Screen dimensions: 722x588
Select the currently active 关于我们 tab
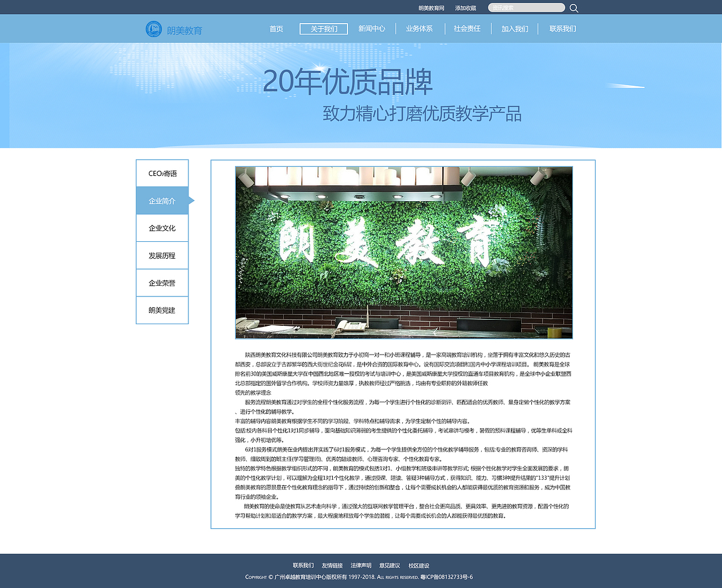click(x=323, y=28)
